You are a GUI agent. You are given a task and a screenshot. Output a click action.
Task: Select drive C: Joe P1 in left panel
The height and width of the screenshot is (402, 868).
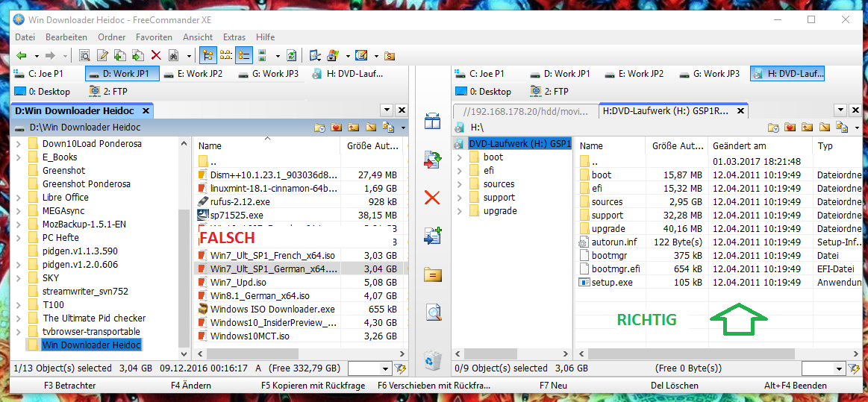click(40, 74)
